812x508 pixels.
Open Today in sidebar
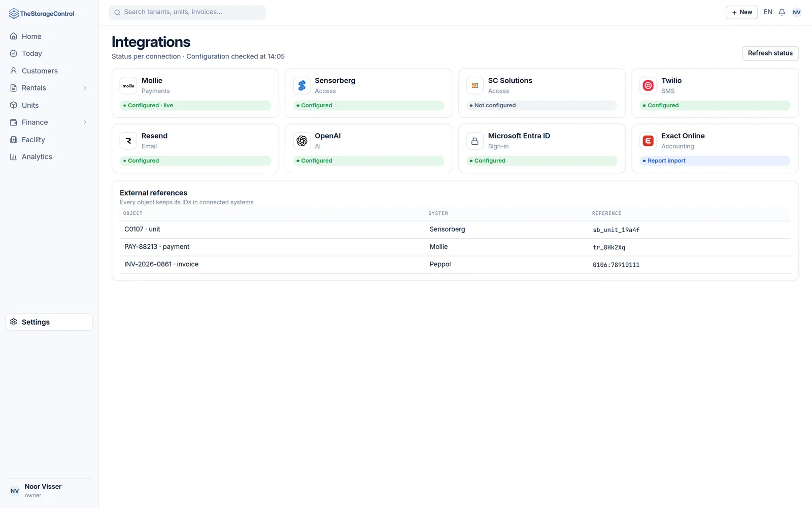click(49, 54)
